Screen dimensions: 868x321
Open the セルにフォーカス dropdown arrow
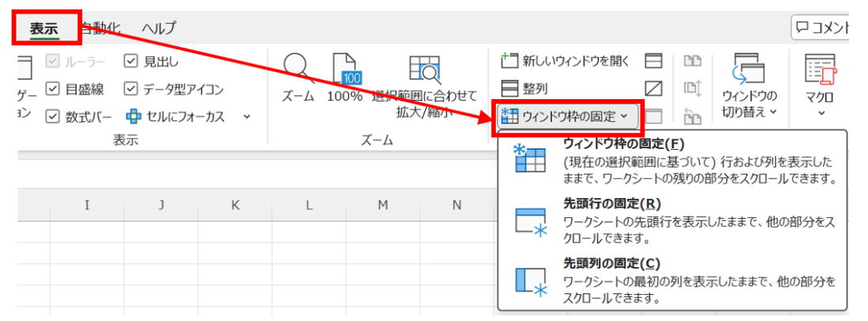(246, 117)
